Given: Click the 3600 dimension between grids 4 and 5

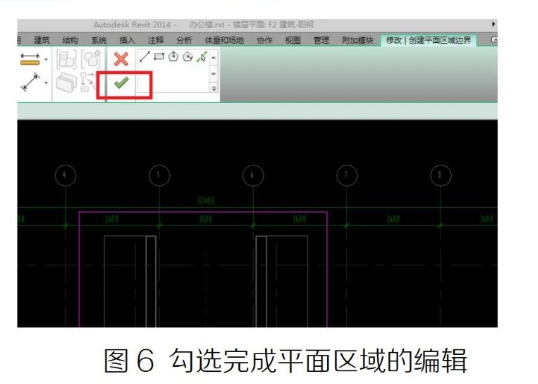Looking at the screenshot, I should click(x=112, y=219).
